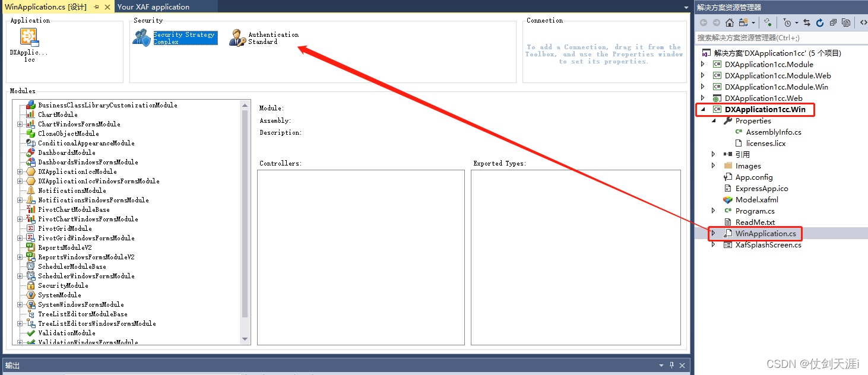Image resolution: width=868 pixels, height=375 pixels.
Task: Click the SchedulerModuleBase clock icon
Action: 30,266
